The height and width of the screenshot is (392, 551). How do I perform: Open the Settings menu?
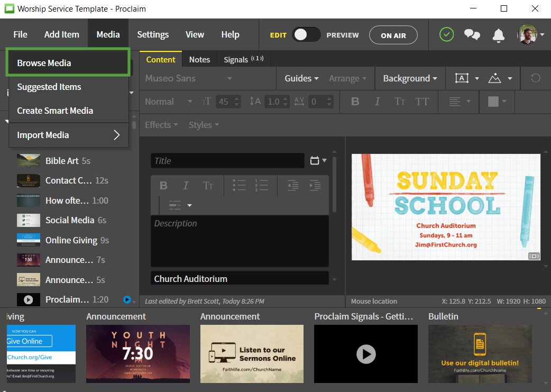pos(153,34)
